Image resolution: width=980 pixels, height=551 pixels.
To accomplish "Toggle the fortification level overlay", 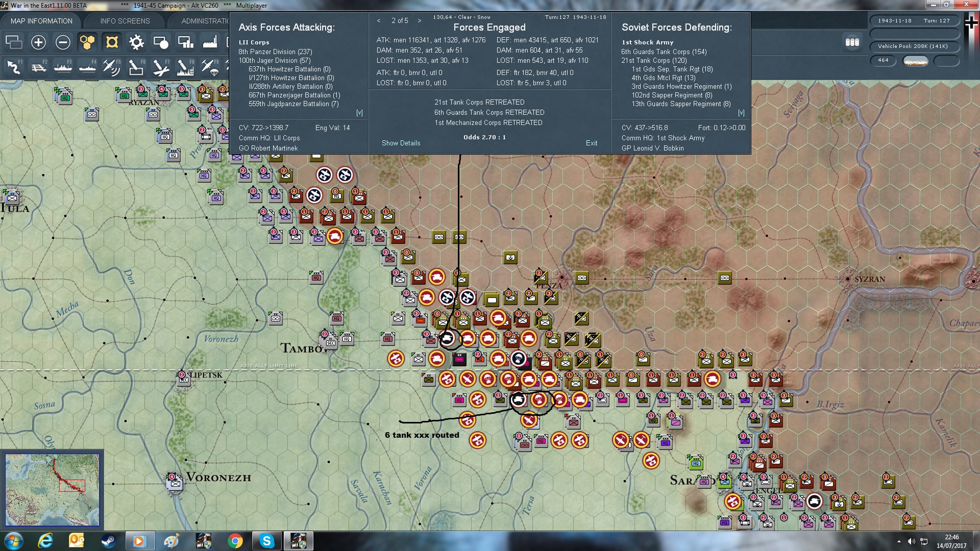I will click(x=112, y=42).
